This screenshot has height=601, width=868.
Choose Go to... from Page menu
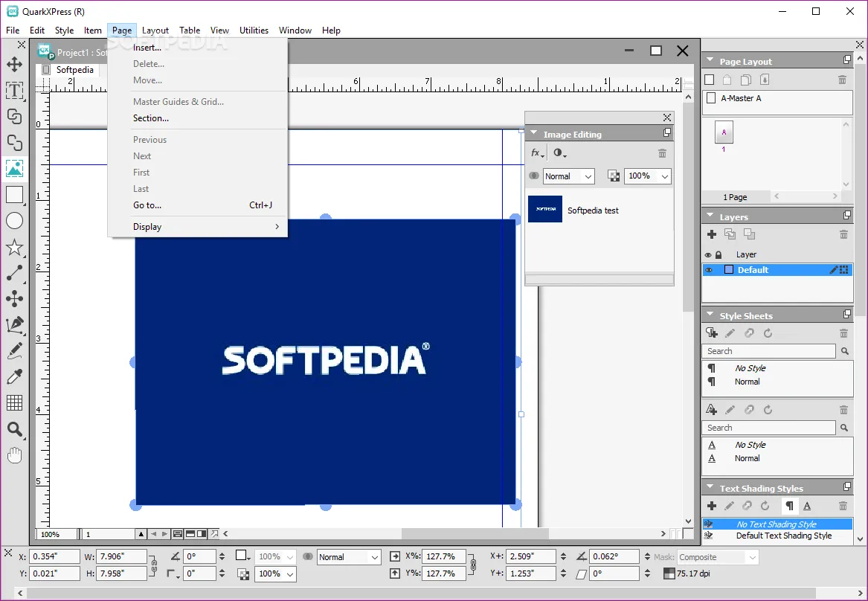tap(198, 205)
